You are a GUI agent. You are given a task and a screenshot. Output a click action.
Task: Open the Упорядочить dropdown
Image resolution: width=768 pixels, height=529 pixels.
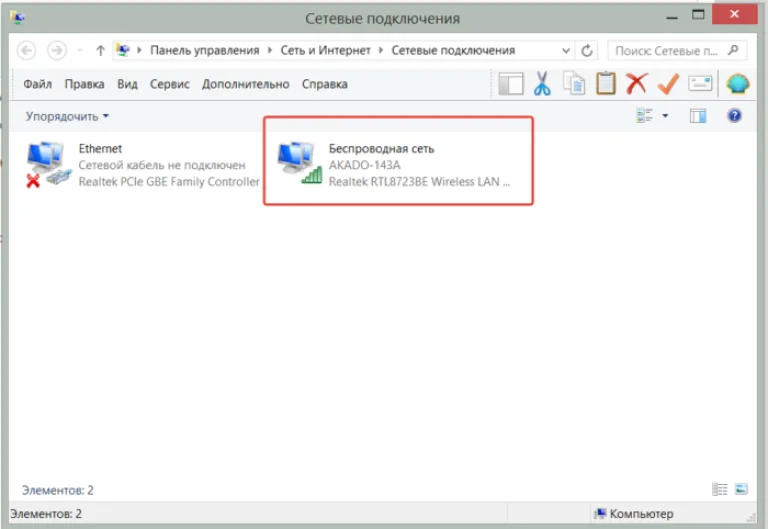pos(67,117)
